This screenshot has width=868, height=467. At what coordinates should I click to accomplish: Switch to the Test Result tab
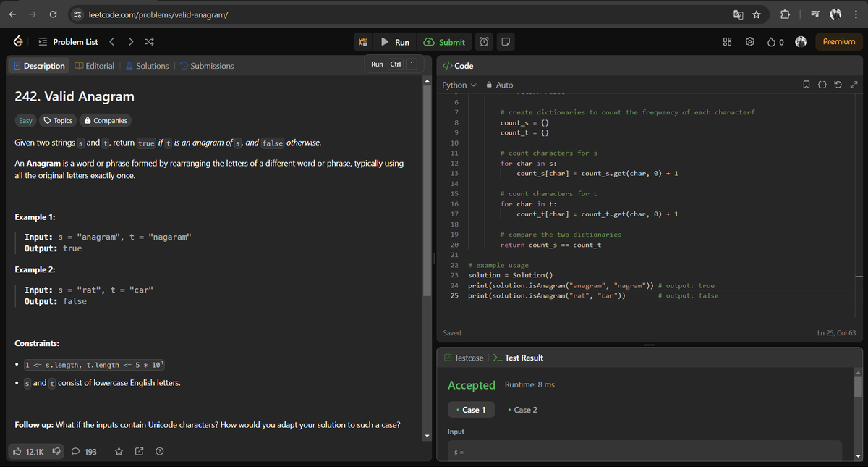point(518,358)
